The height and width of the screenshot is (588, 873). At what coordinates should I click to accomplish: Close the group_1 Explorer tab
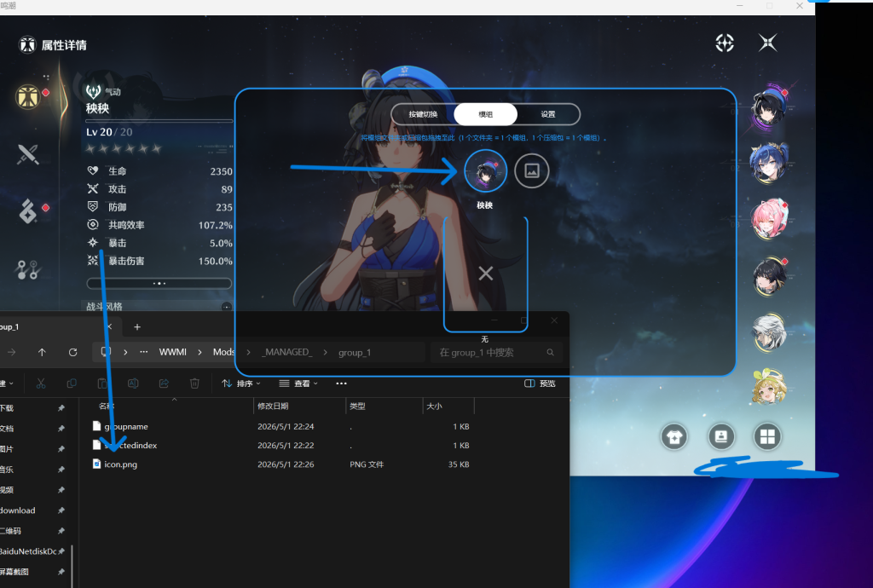click(x=109, y=326)
